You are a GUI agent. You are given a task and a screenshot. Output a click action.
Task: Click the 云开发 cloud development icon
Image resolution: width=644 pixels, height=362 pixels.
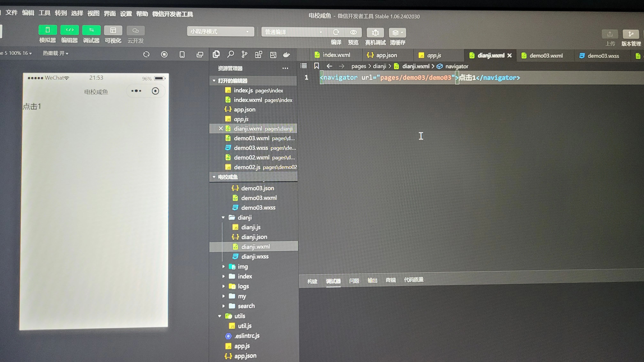click(x=135, y=31)
